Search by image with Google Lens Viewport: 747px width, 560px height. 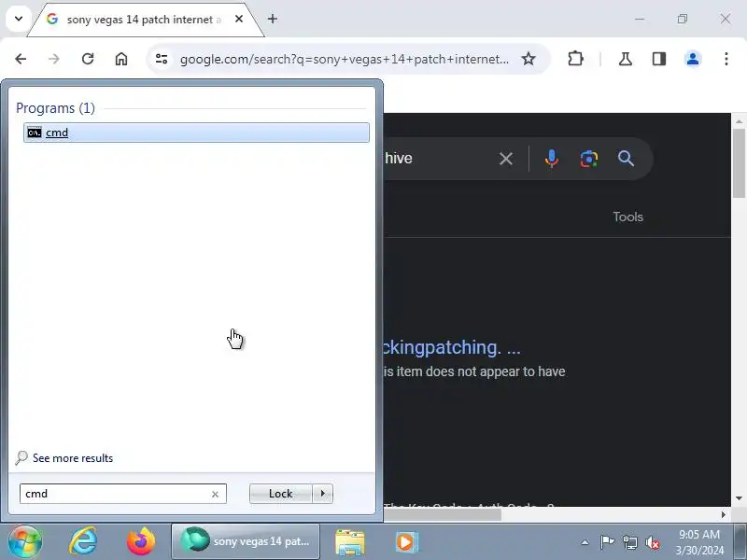(589, 159)
